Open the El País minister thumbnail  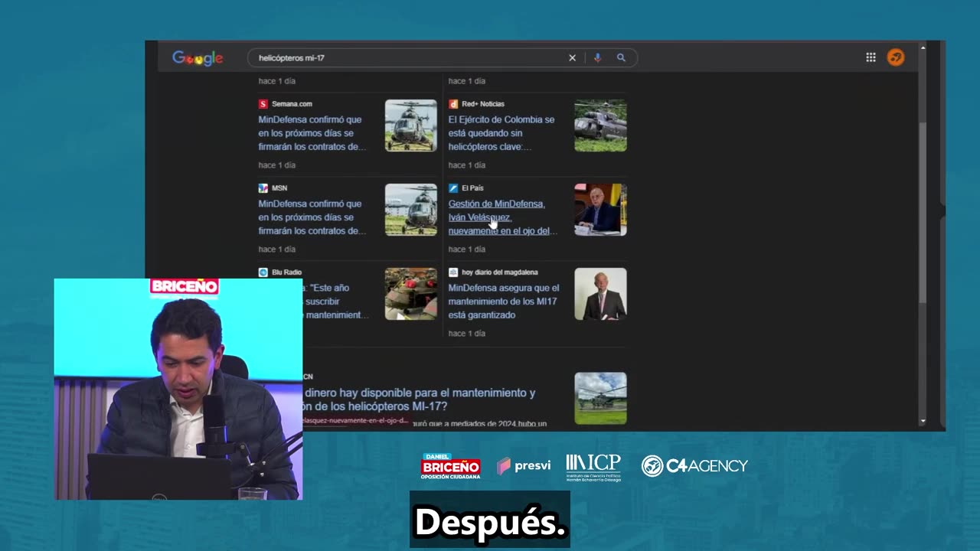click(601, 210)
